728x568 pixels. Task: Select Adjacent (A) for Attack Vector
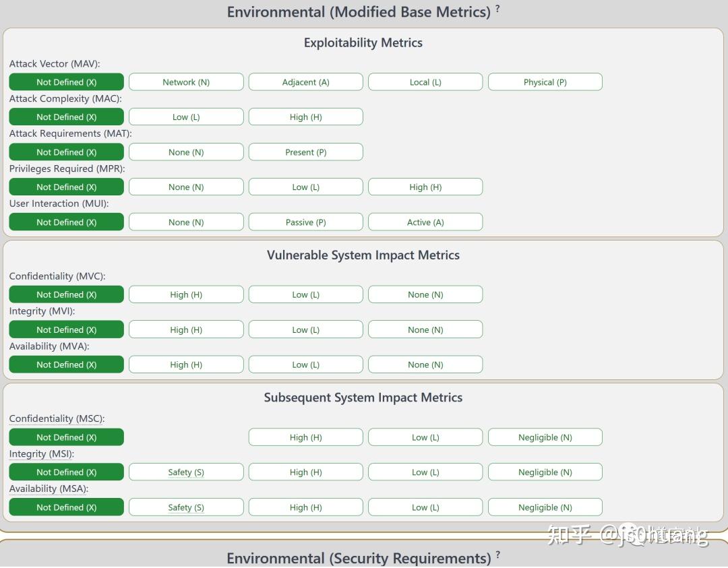[305, 82]
